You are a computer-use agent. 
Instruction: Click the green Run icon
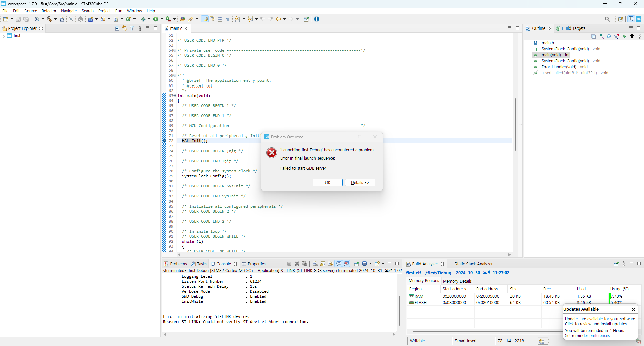[x=156, y=19]
